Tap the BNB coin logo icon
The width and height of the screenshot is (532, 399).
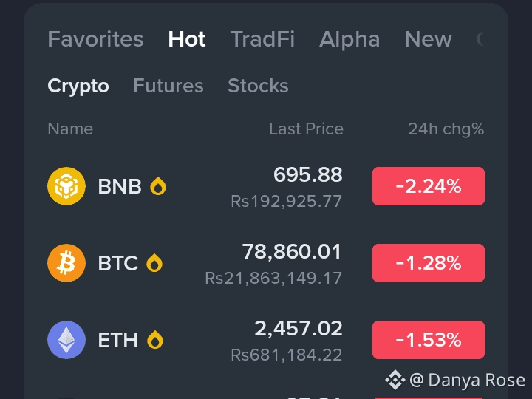[66, 186]
